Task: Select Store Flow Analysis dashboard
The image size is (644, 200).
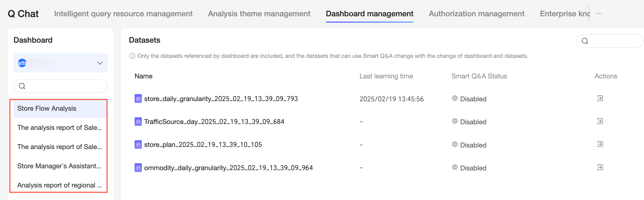Action: (x=47, y=109)
